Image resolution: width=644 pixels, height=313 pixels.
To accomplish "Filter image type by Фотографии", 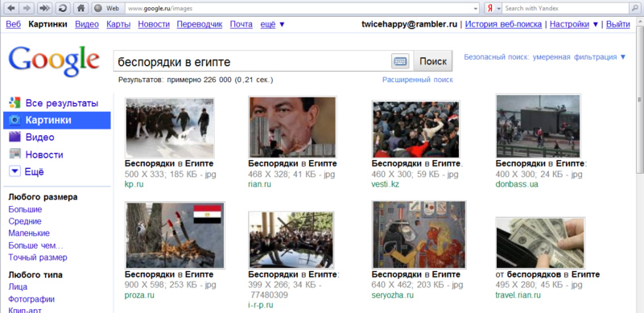I will tap(31, 299).
